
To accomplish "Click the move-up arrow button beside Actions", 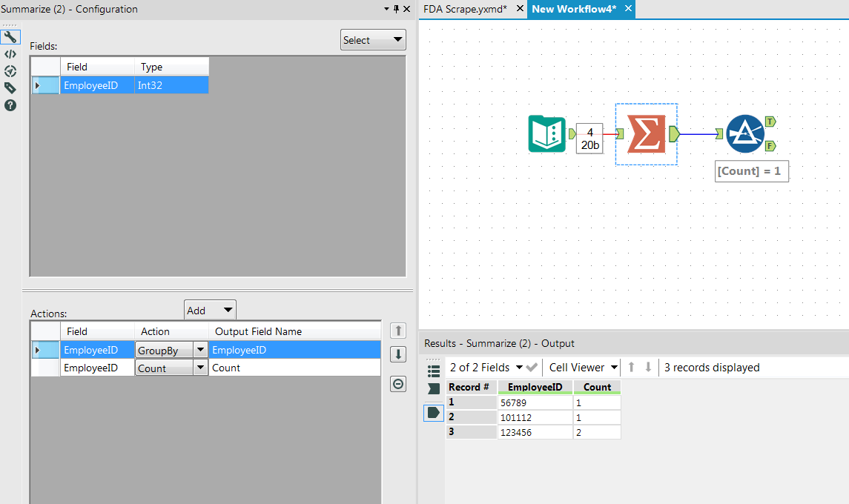I will point(397,331).
